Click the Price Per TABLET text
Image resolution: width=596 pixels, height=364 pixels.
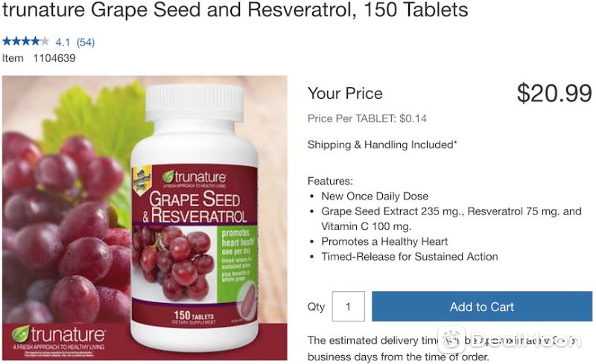pyautogui.click(x=367, y=118)
